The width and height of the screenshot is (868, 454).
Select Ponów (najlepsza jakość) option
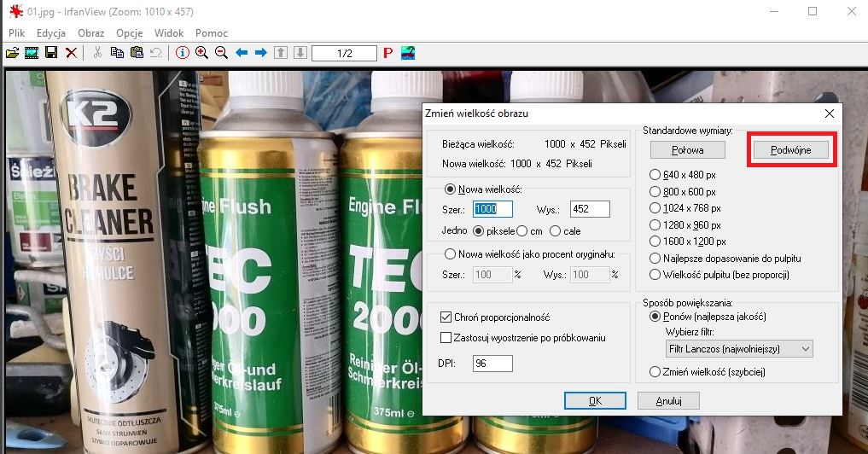(x=655, y=317)
